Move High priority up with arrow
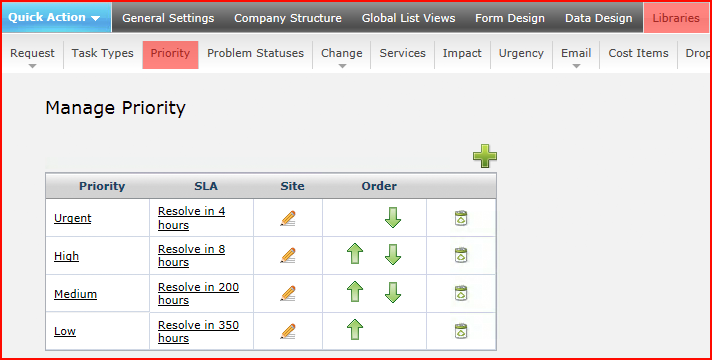 [x=355, y=254]
